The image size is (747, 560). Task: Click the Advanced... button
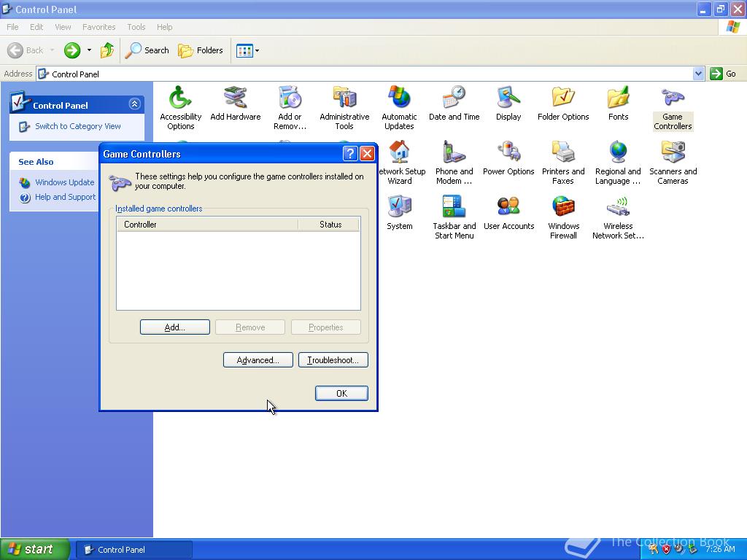(x=258, y=360)
